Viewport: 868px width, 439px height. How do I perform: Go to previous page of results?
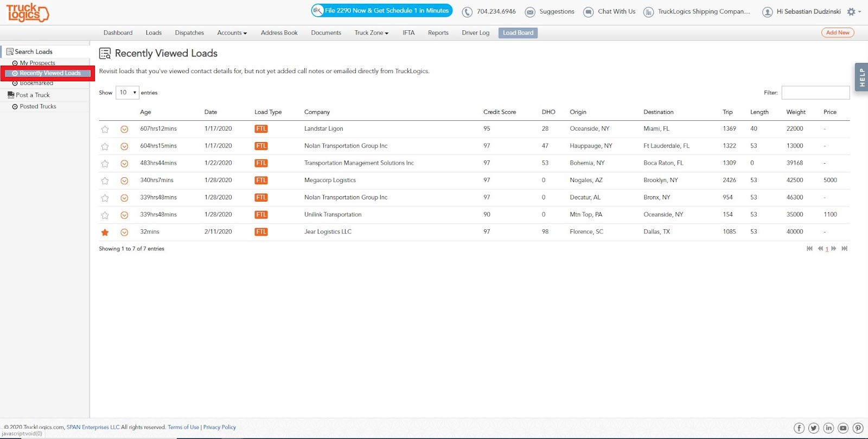pos(820,249)
